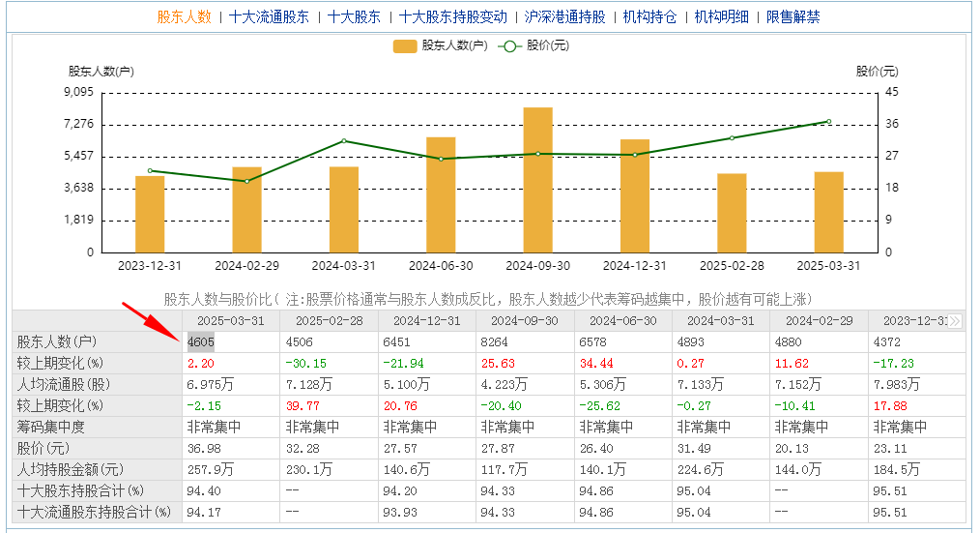Screen dimensions: 980x533
Task: Switch to 机构持仓 tab
Action: [650, 16]
